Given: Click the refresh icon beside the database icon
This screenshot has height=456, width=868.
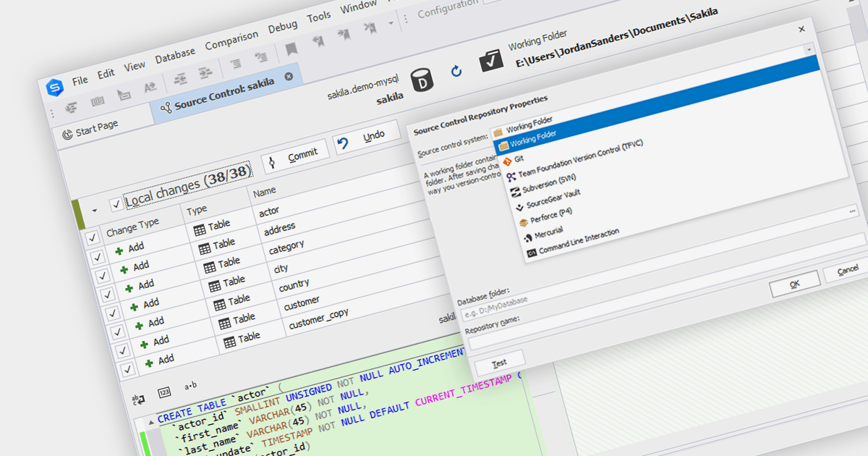Looking at the screenshot, I should pos(456,71).
